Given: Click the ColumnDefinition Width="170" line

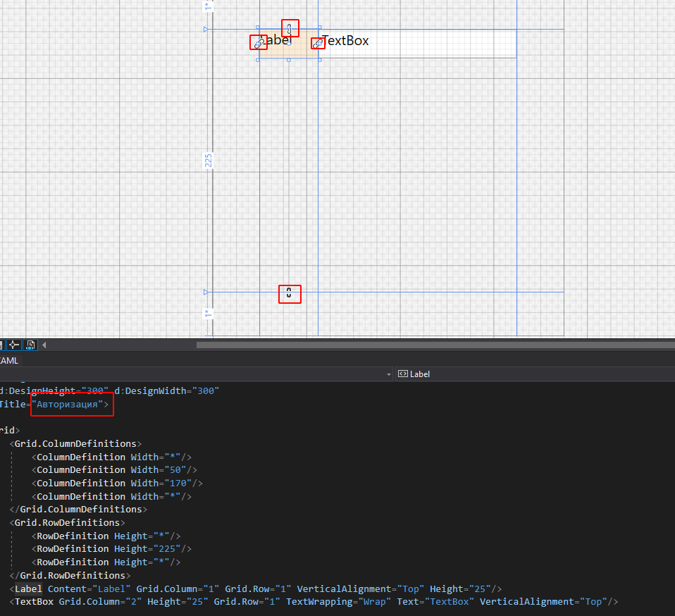Looking at the screenshot, I should click(x=117, y=483).
